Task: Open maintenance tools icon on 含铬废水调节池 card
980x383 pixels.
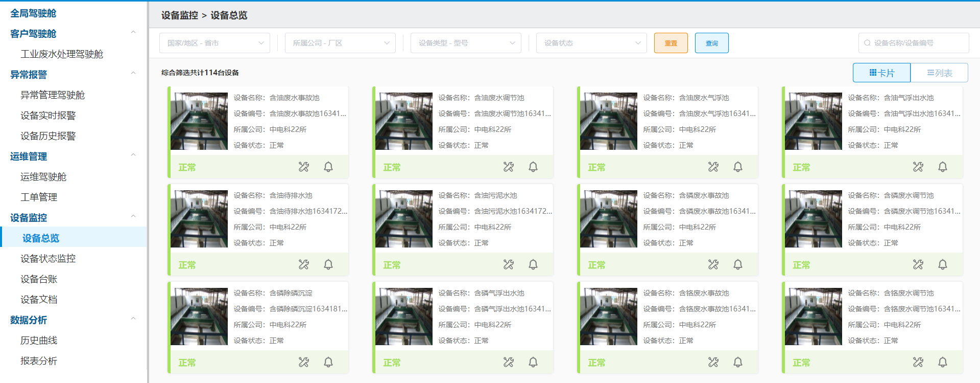Action: (x=918, y=362)
